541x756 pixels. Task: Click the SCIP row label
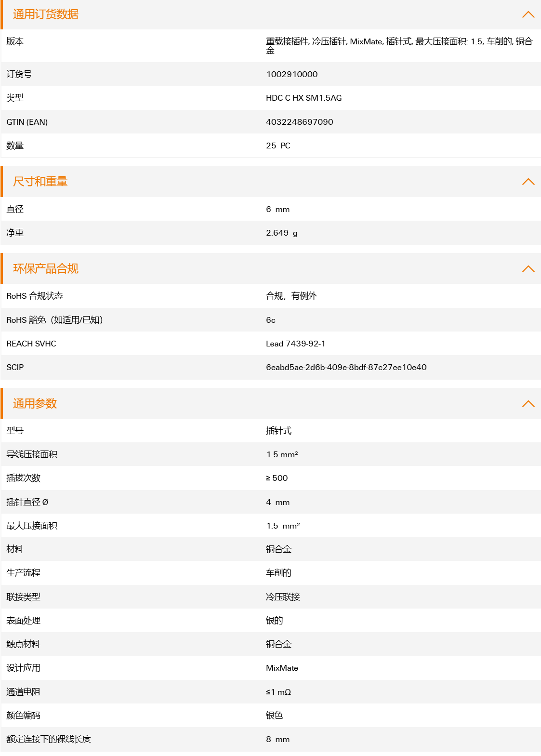pyautogui.click(x=15, y=367)
